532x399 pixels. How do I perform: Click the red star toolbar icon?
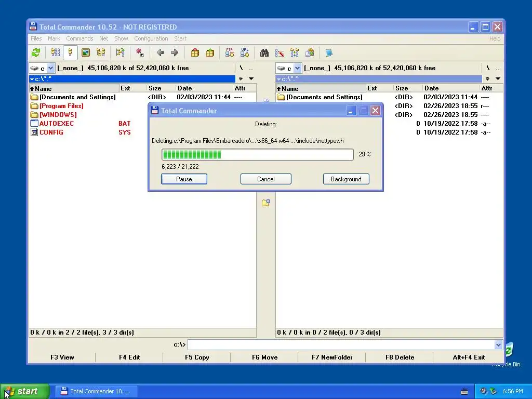coord(139,52)
